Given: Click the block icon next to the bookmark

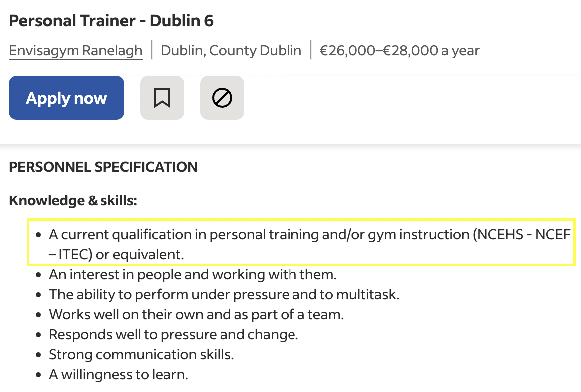Looking at the screenshot, I should tap(222, 97).
